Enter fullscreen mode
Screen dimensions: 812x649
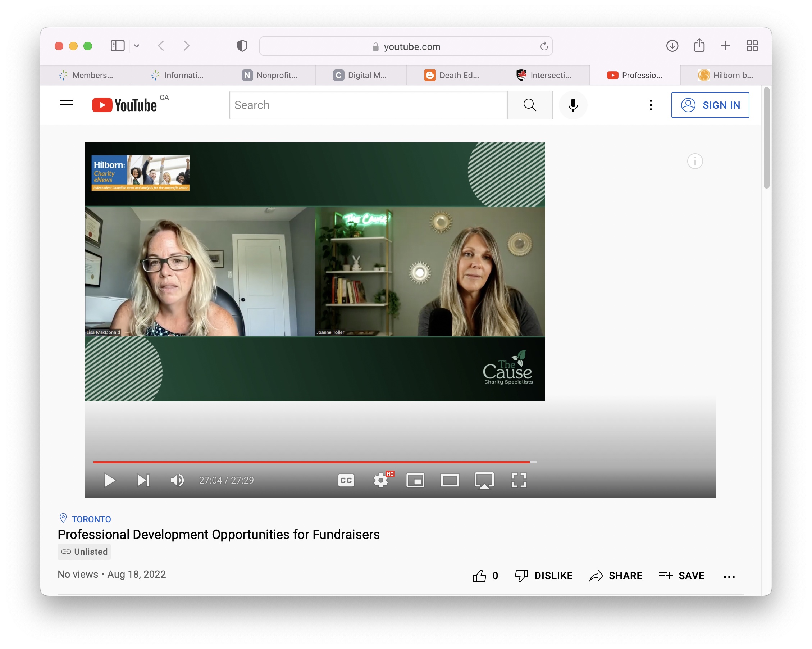519,480
